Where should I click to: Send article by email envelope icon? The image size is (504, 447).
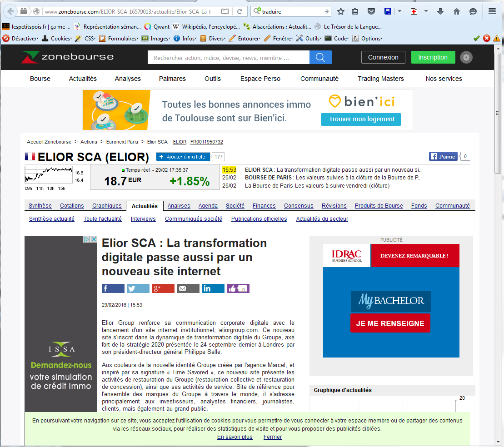pos(188,288)
